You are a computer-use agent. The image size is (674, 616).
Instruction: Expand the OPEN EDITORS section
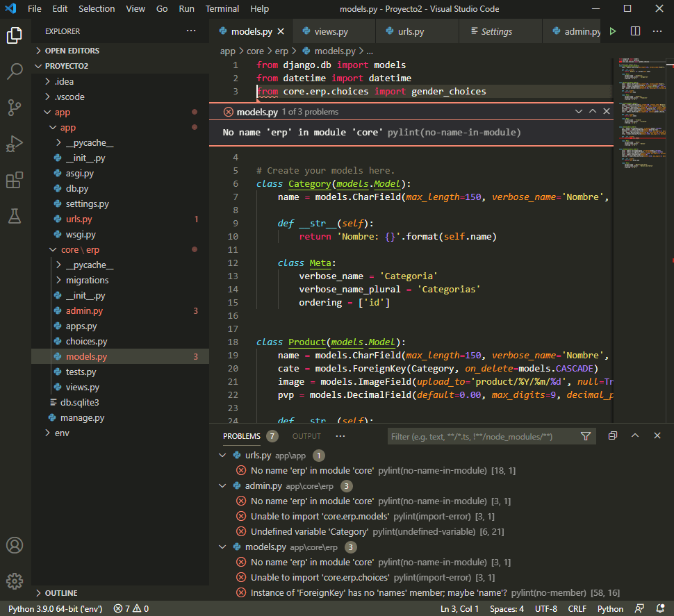coord(120,51)
